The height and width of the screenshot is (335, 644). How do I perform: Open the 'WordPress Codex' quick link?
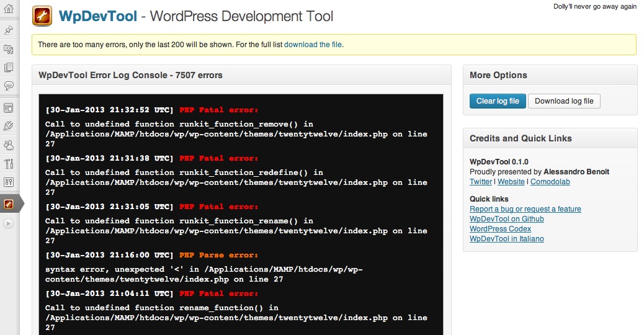tap(500, 229)
